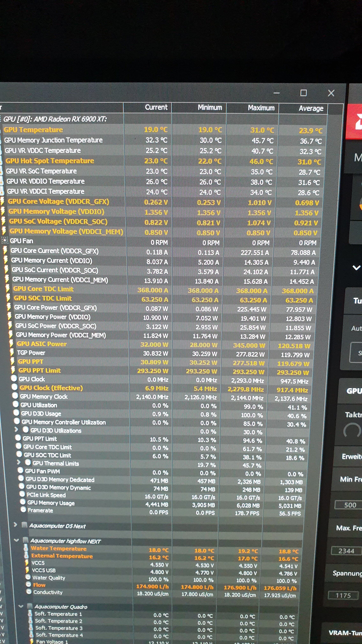This screenshot has width=362, height=644.
Task: Click the Average column header
Action: pos(311,108)
